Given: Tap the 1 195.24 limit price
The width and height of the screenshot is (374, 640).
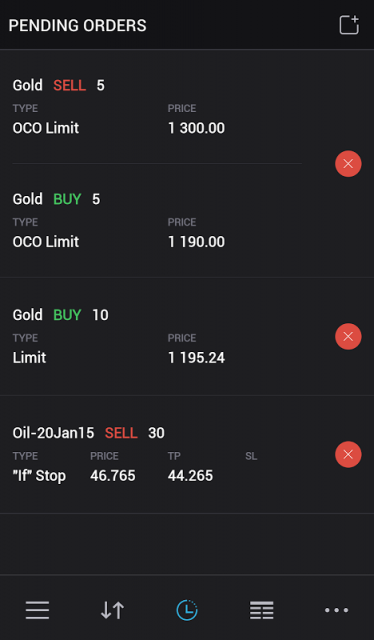Looking at the screenshot, I should (x=196, y=358).
